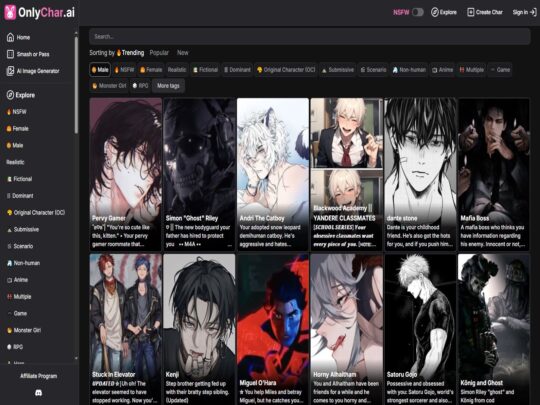Open Miguel O'Hara character card
The height and width of the screenshot is (405, 540).
[x=273, y=330]
